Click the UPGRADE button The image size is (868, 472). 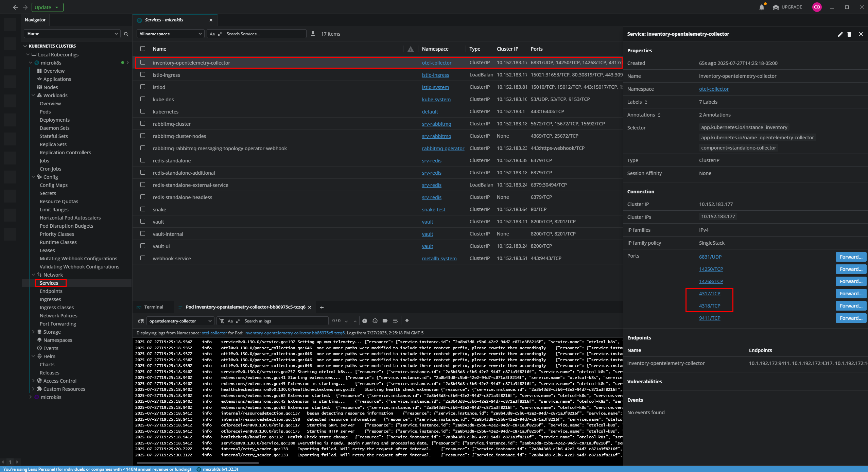(x=787, y=7)
